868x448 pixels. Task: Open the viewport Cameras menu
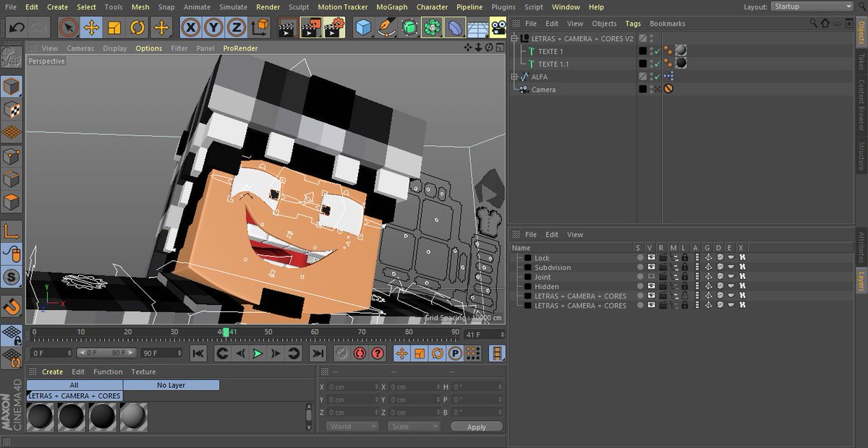tap(80, 48)
